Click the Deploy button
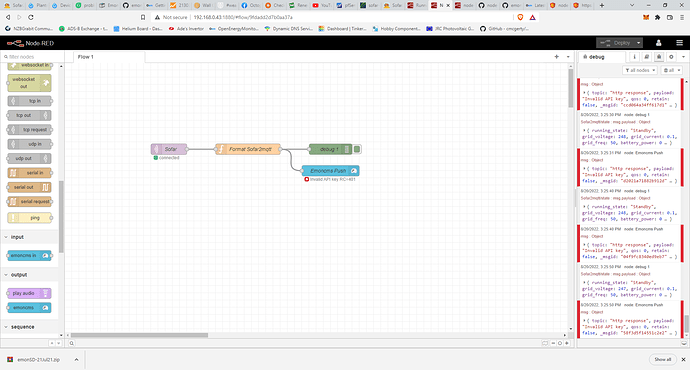Image resolution: width=690 pixels, height=370 pixels. point(615,43)
